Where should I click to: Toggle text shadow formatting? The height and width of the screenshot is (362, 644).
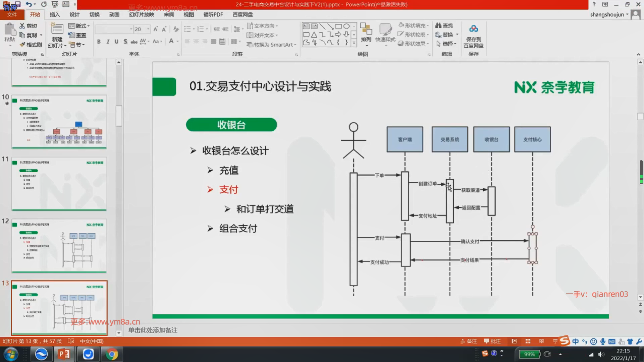pos(125,42)
